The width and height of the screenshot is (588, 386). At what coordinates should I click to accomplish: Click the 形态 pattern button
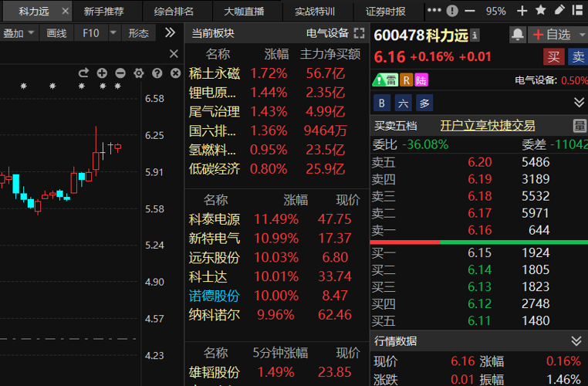pos(138,33)
